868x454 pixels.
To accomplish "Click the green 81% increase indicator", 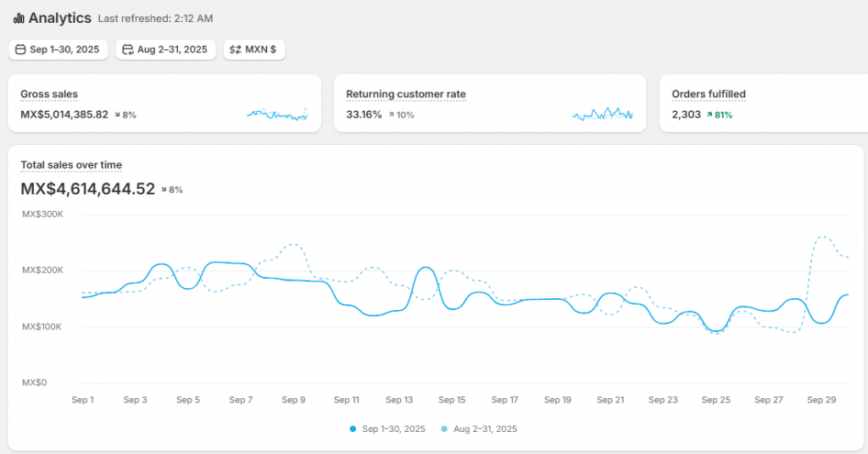I will pos(720,115).
